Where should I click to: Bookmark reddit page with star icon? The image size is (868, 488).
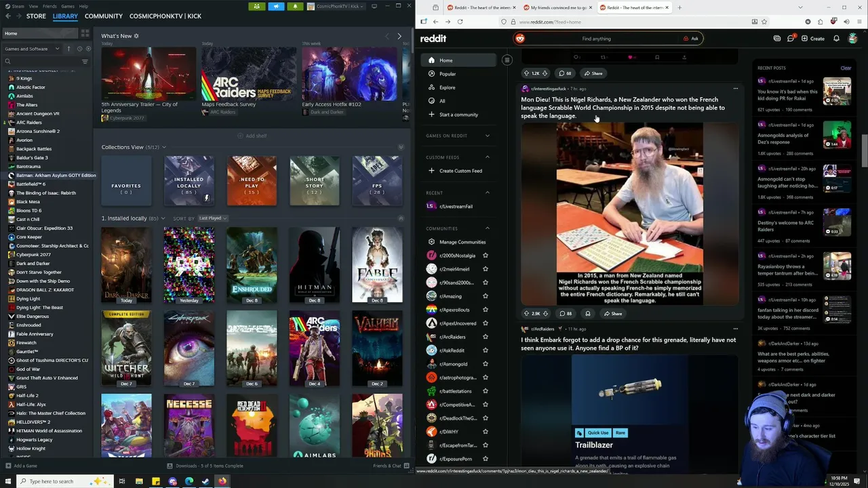point(764,22)
